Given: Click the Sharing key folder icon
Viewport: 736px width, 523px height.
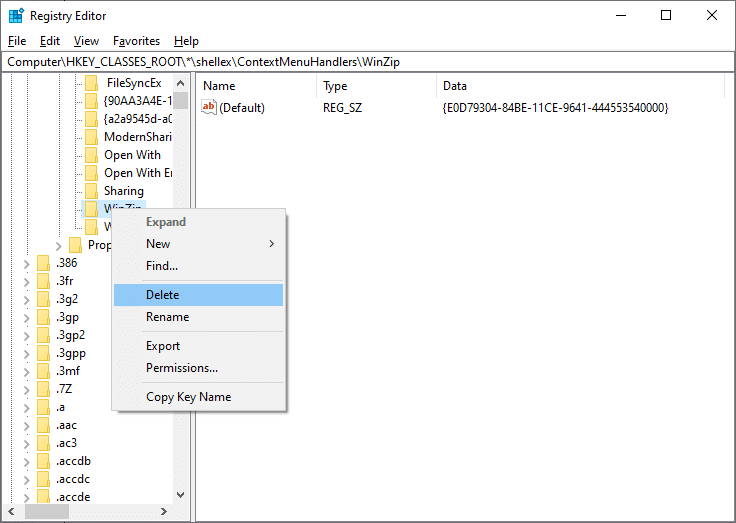Looking at the screenshot, I should click(92, 191).
